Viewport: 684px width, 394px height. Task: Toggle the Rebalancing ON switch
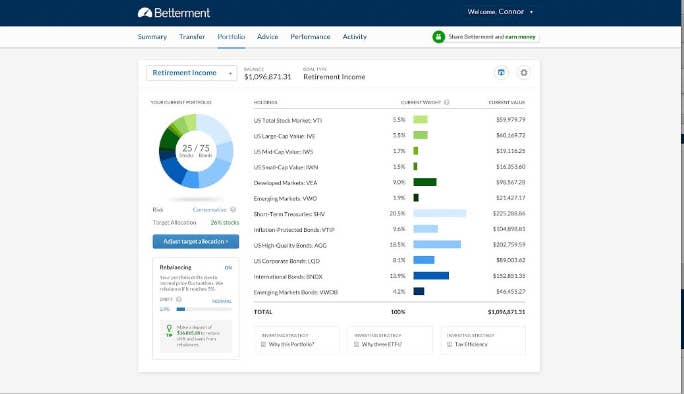pos(228,267)
